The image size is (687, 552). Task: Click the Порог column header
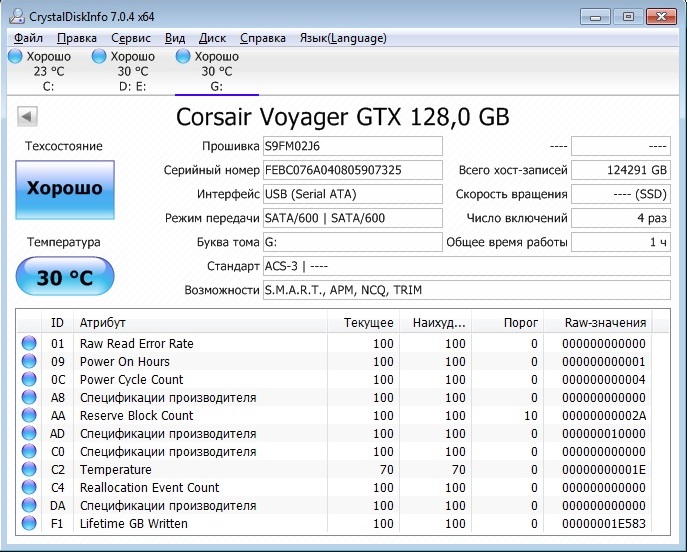(507, 323)
